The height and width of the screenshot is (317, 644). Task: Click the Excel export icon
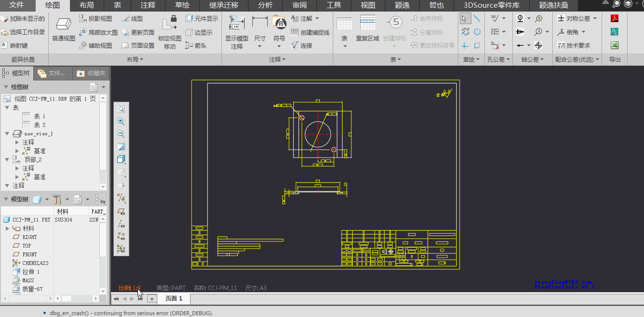pyautogui.click(x=615, y=45)
